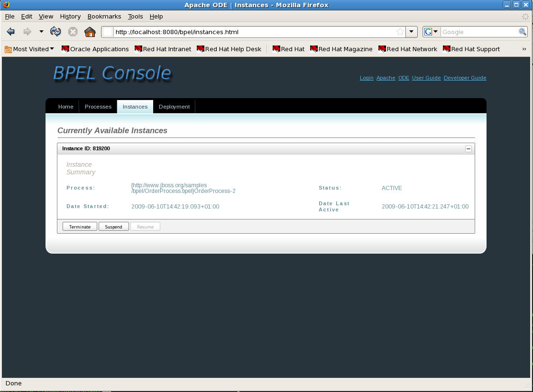Open the Most Visited bookmarks folder
This screenshot has height=392, width=533.
(x=29, y=49)
